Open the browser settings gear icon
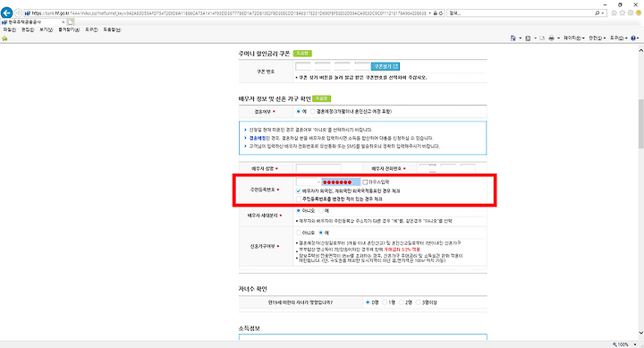This screenshot has width=644, height=348. point(631,13)
